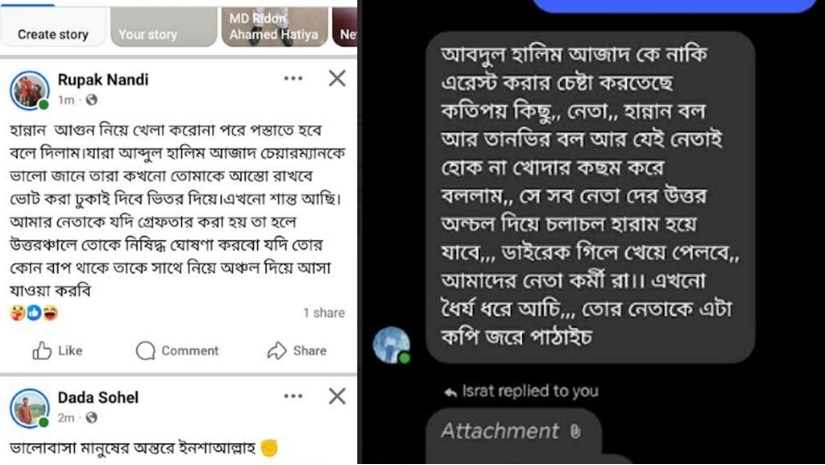Click public globe icon on Rupak Nandi post
This screenshot has height=465, width=825.
click(x=92, y=99)
